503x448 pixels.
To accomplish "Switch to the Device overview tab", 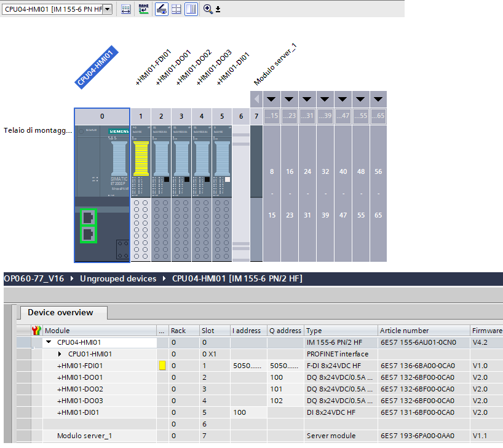I will coord(60,312).
